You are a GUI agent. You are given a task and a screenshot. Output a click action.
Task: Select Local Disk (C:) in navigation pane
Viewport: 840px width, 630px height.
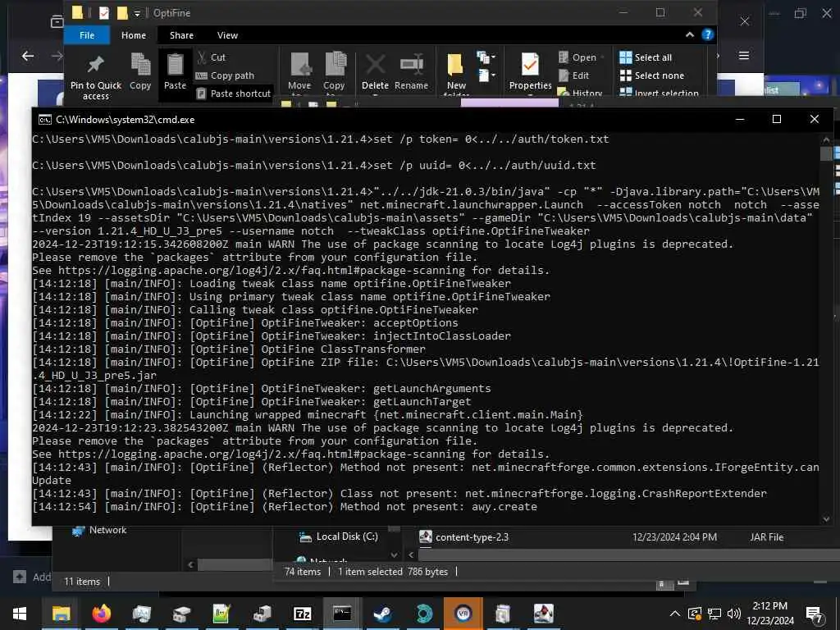339,536
